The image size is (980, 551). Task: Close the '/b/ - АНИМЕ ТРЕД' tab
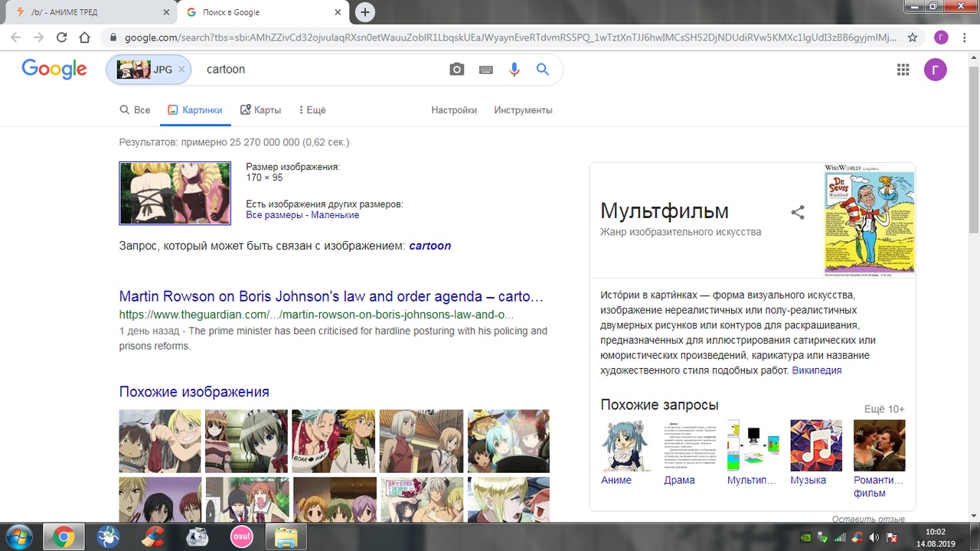(166, 12)
